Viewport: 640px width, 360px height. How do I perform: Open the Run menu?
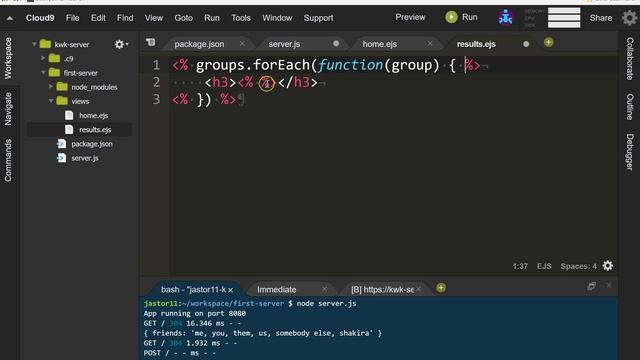coord(212,18)
